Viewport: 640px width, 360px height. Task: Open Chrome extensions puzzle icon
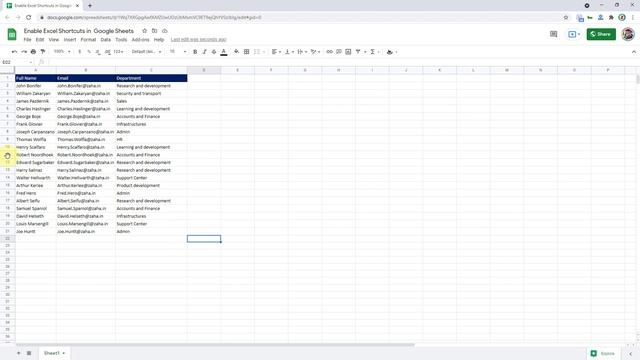[x=611, y=18]
